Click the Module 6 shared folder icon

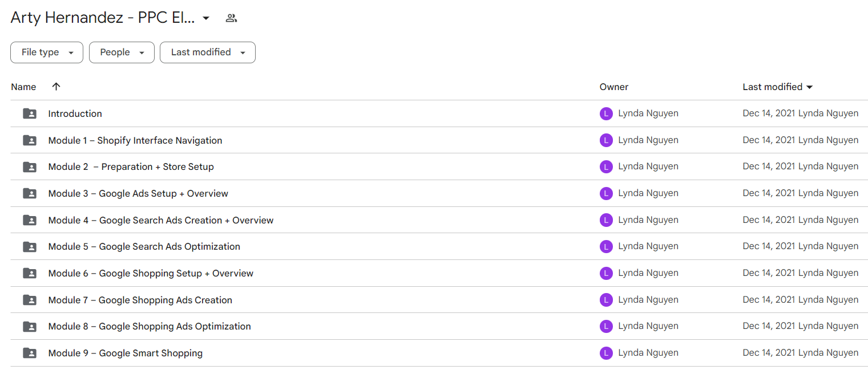click(x=30, y=273)
